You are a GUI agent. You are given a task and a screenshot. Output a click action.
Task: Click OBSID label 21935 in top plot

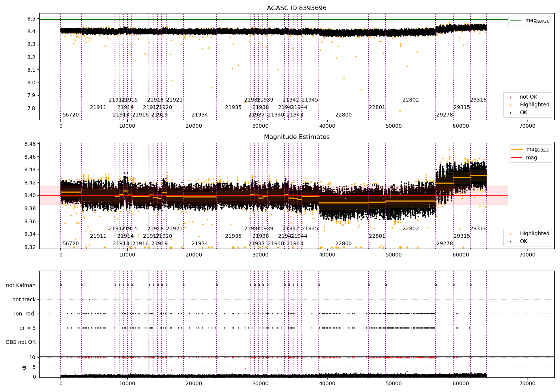233,107
